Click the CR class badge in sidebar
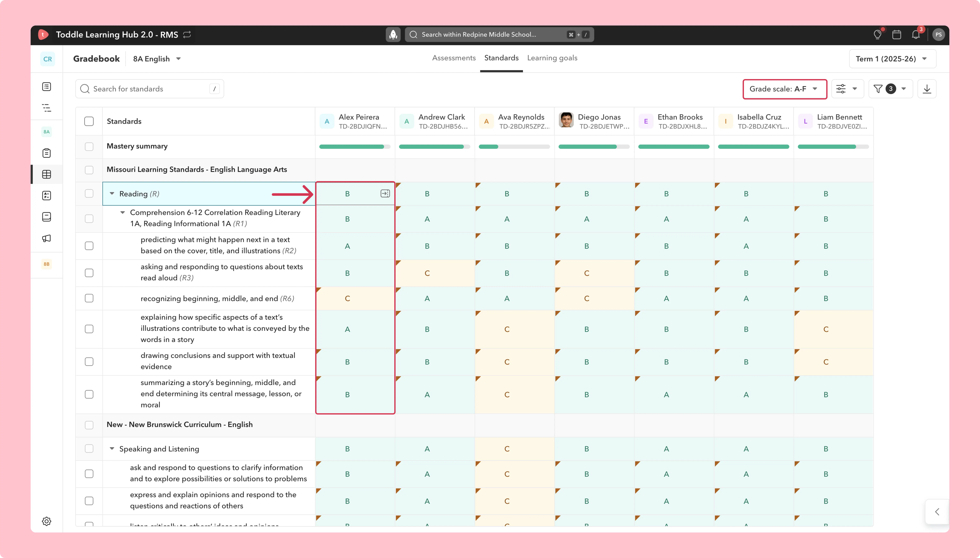Screen dimensions: 980x558 48,59
